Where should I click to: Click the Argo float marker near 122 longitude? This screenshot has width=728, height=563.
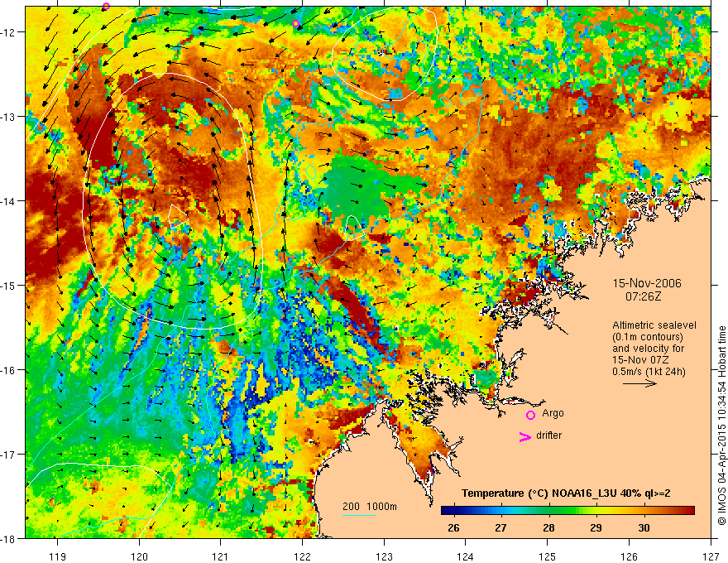(296, 24)
